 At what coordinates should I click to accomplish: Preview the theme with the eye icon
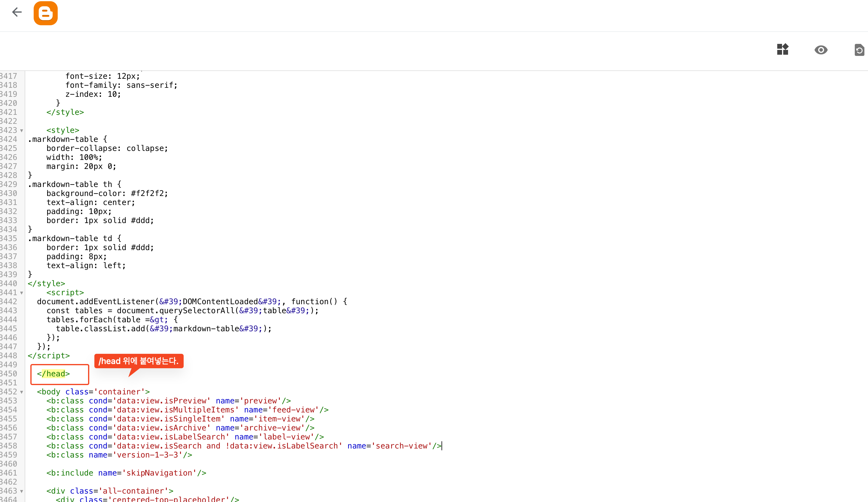821,50
